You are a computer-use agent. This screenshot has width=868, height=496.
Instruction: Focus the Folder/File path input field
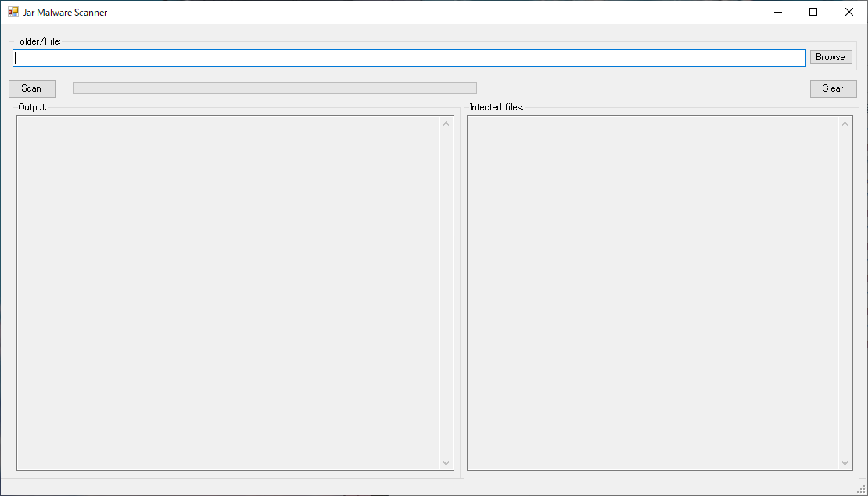[x=409, y=58]
